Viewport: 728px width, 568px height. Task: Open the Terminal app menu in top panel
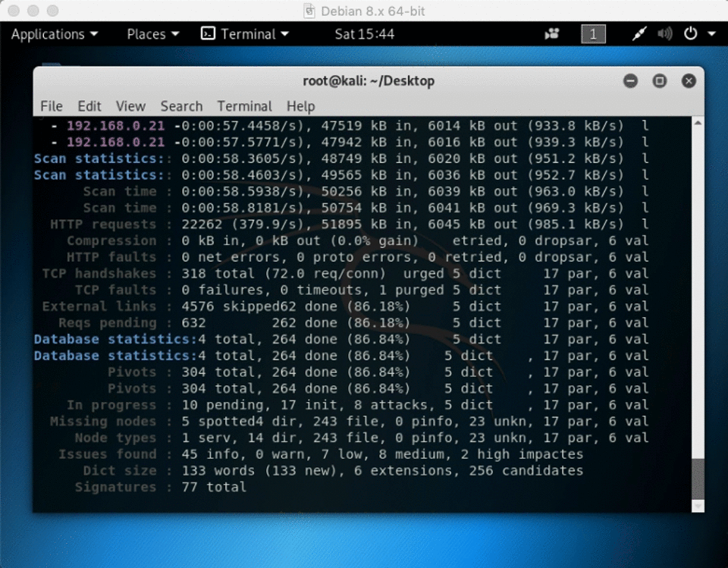click(x=245, y=34)
